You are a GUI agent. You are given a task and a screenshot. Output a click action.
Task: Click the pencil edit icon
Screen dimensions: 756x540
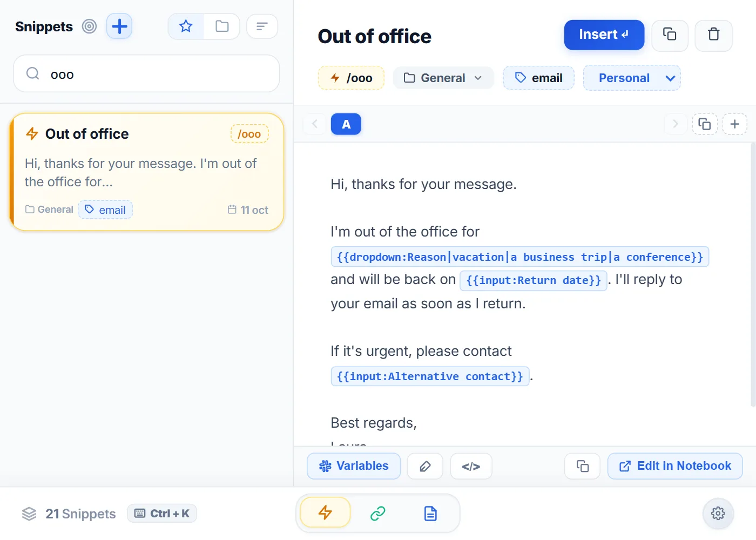pos(425,466)
